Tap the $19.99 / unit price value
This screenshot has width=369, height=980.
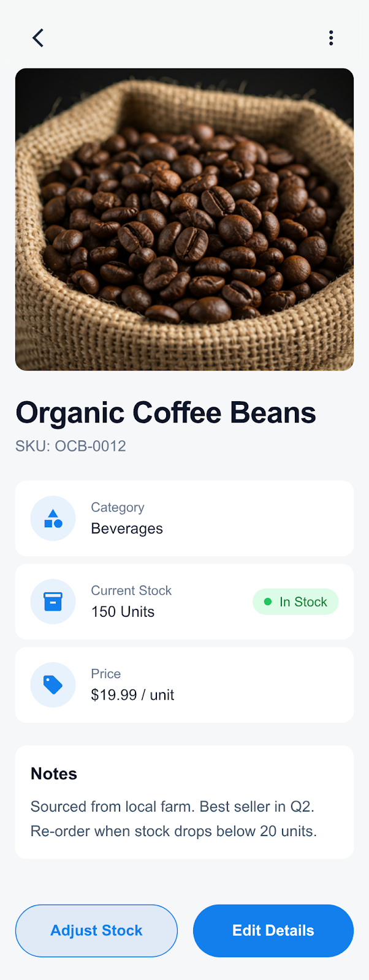132,695
